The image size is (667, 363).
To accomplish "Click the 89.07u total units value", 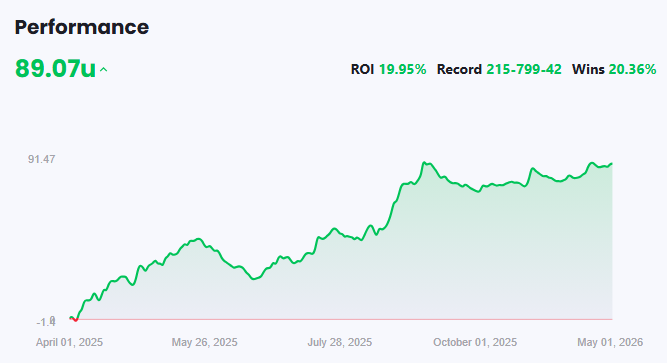I will coord(55,68).
